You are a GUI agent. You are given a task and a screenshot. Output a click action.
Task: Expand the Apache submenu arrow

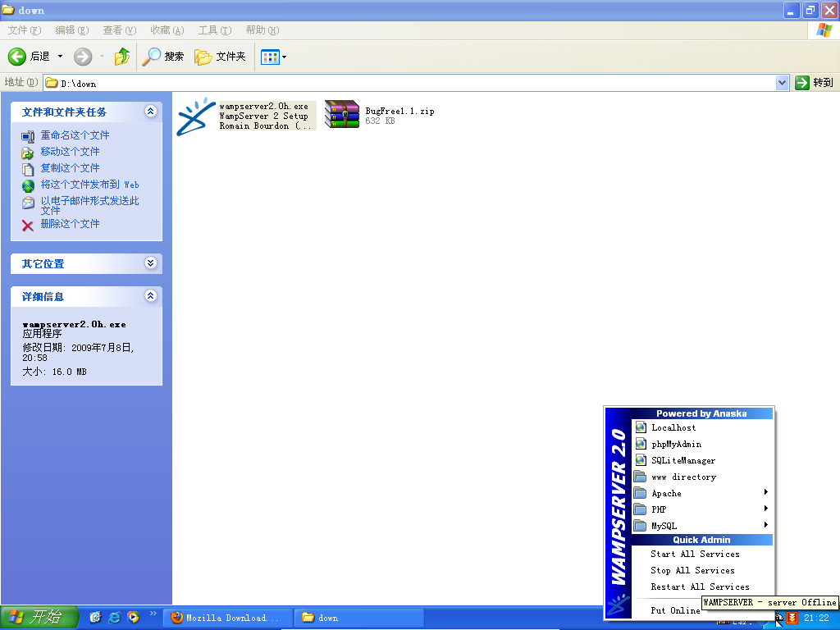pos(766,492)
